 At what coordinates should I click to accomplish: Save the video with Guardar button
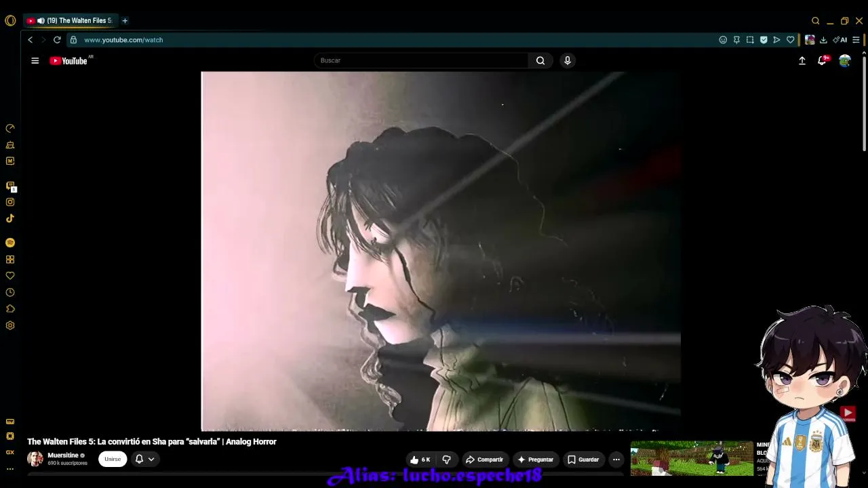pos(583,460)
